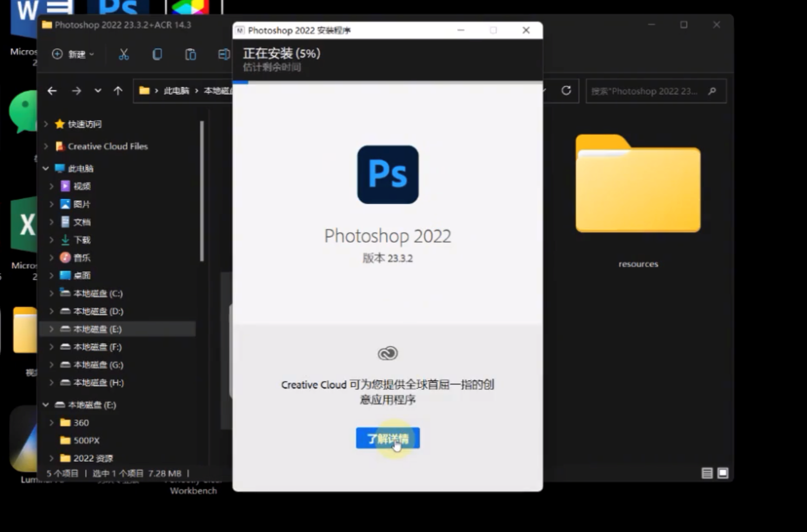Expand the 本地磁盘 (H:) tree node
Image resolution: width=807 pixels, height=532 pixels.
[x=52, y=382]
